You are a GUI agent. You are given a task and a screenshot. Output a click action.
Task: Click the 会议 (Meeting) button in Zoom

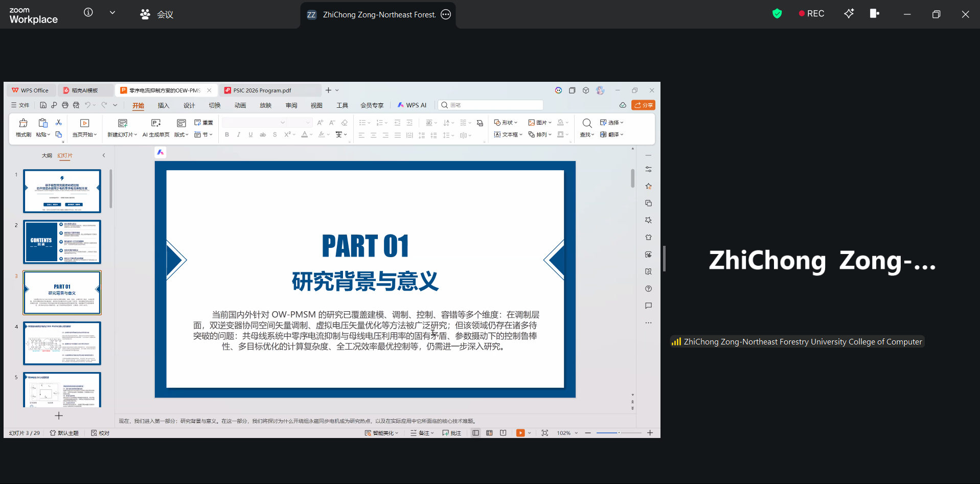pyautogui.click(x=157, y=14)
